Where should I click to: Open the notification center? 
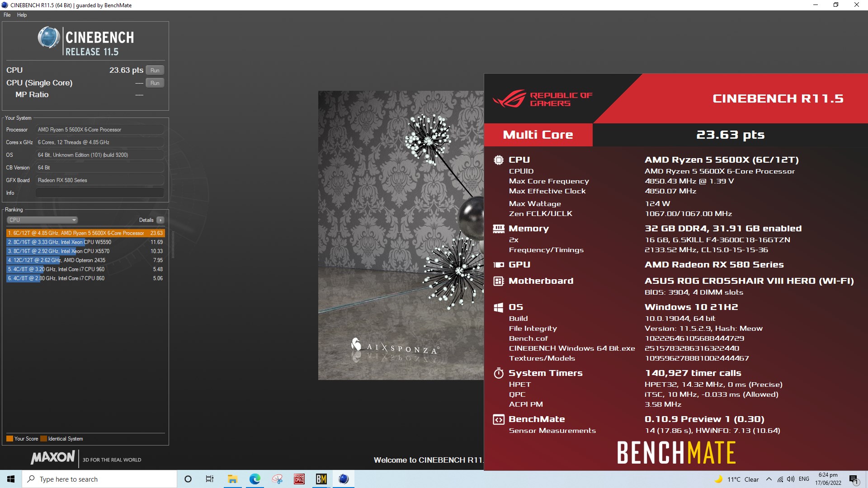click(x=854, y=479)
